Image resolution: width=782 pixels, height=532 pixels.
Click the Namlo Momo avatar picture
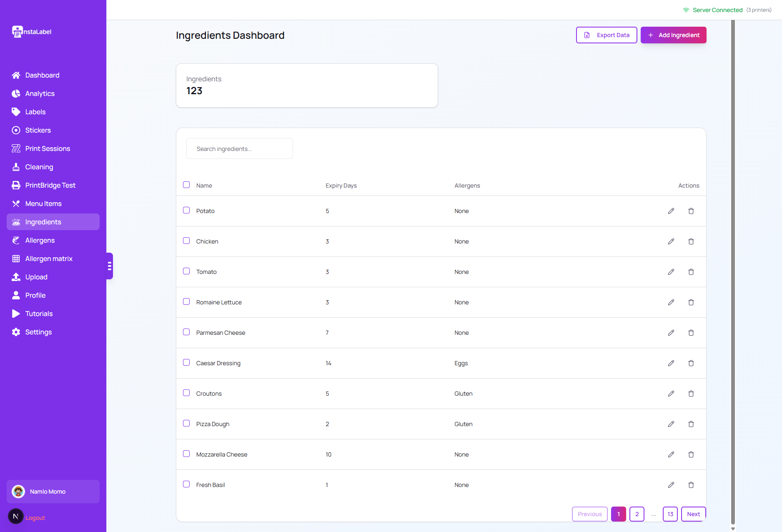pyautogui.click(x=18, y=492)
